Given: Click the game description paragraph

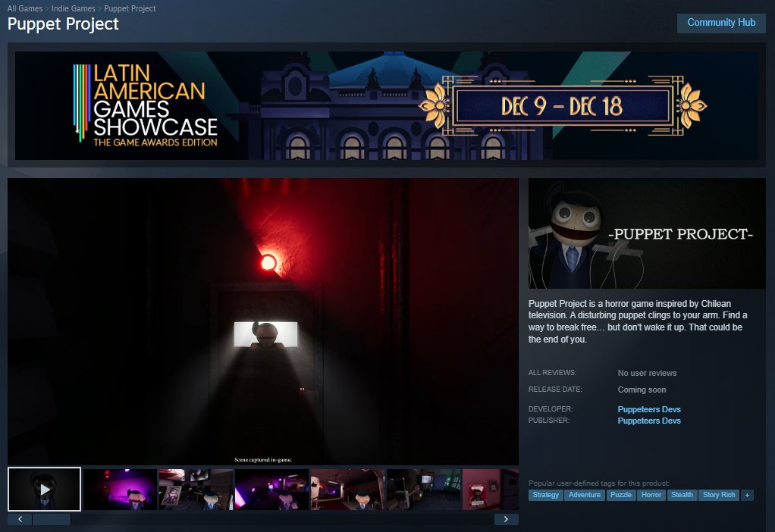Looking at the screenshot, I should [638, 321].
